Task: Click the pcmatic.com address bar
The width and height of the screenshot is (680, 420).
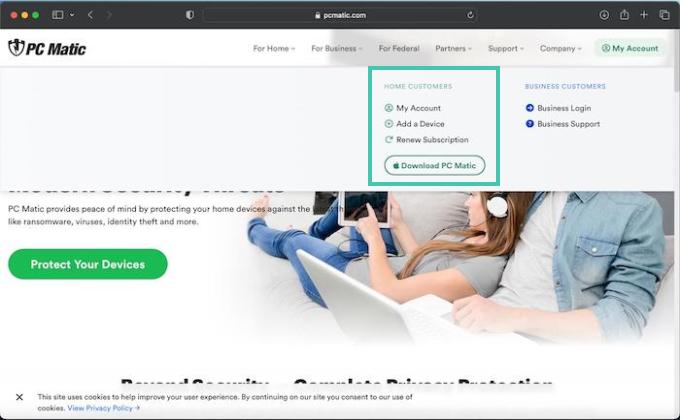Action: pyautogui.click(x=340, y=15)
